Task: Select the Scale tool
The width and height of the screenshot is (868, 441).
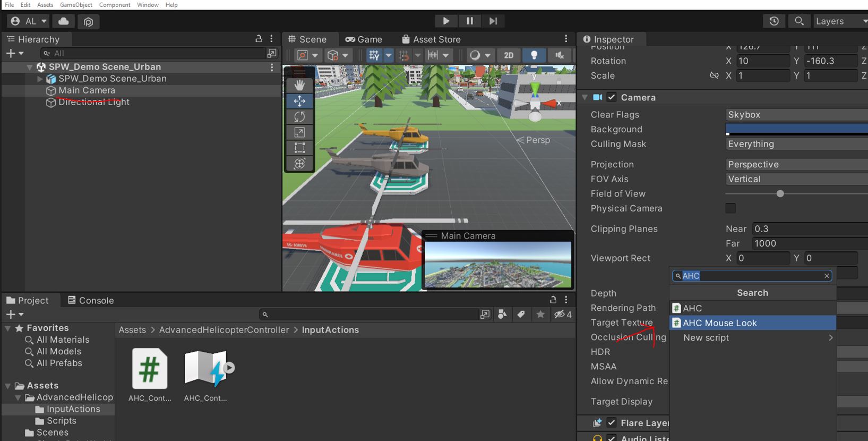Action: (x=299, y=132)
